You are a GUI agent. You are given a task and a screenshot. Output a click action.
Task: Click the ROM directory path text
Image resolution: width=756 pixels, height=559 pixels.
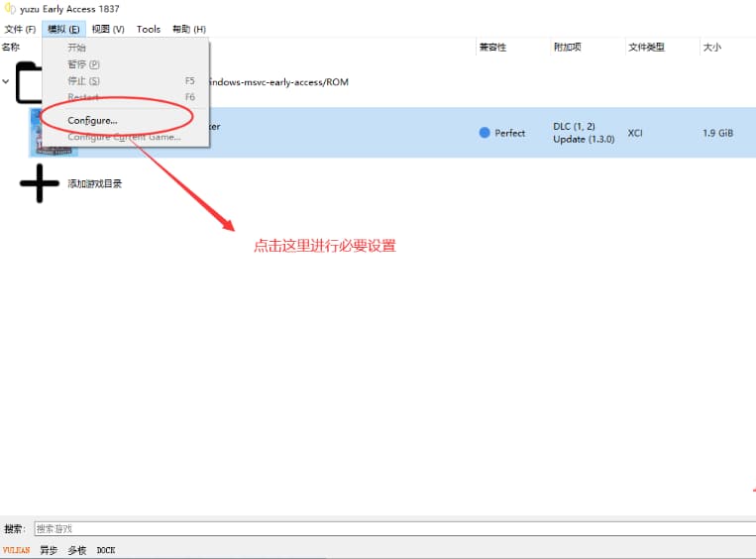[x=279, y=82]
